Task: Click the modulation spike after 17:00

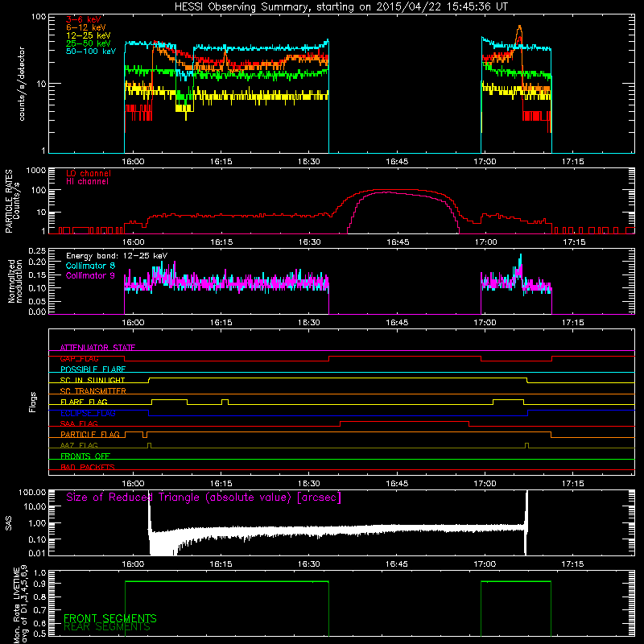Action: (521, 257)
